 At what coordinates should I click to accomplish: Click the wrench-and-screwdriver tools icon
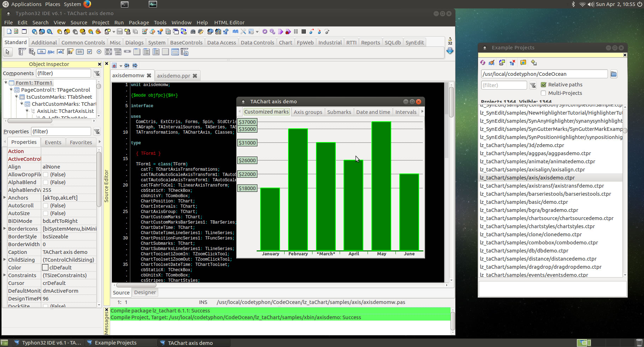coord(243,32)
